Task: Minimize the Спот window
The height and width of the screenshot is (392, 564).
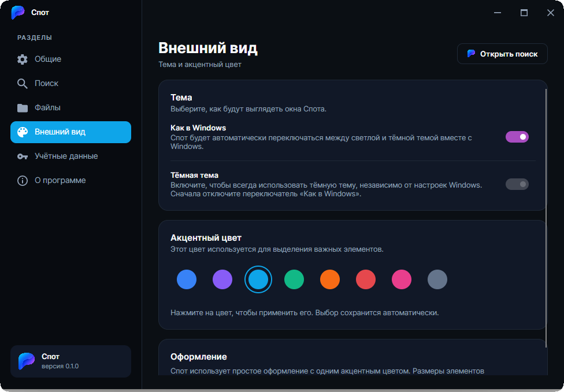Action: tap(498, 13)
